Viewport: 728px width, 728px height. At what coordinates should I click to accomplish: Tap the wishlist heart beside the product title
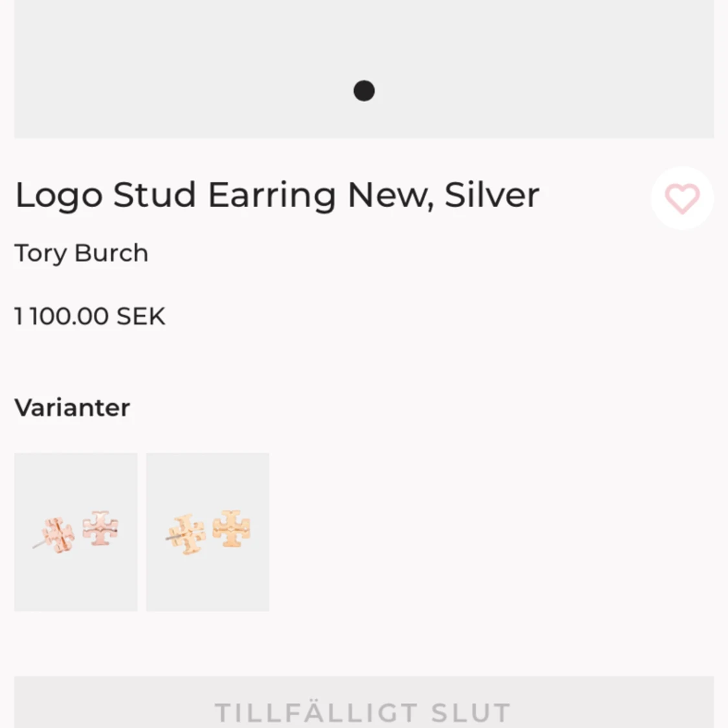point(682,199)
